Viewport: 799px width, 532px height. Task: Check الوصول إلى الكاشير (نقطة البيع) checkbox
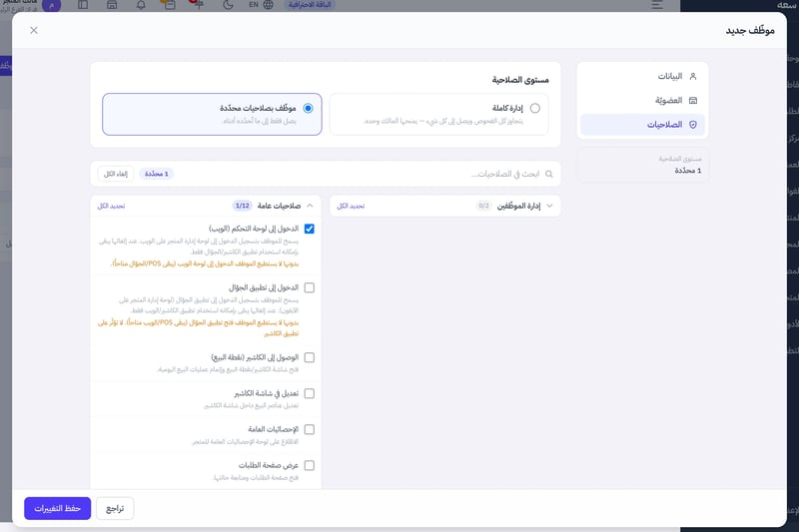point(310,358)
